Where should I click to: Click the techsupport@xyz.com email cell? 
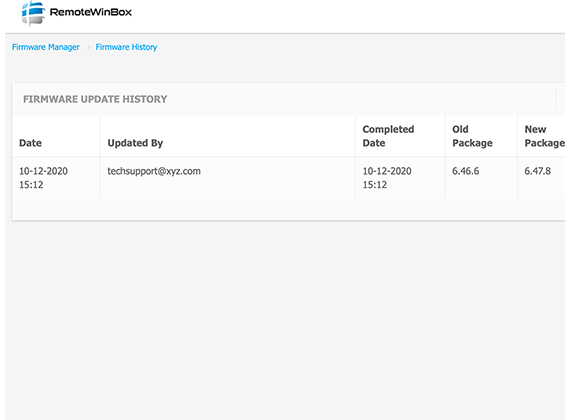[x=154, y=171]
